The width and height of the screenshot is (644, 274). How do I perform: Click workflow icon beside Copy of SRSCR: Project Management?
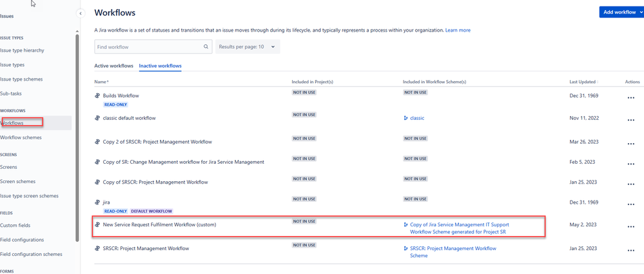pos(98,182)
